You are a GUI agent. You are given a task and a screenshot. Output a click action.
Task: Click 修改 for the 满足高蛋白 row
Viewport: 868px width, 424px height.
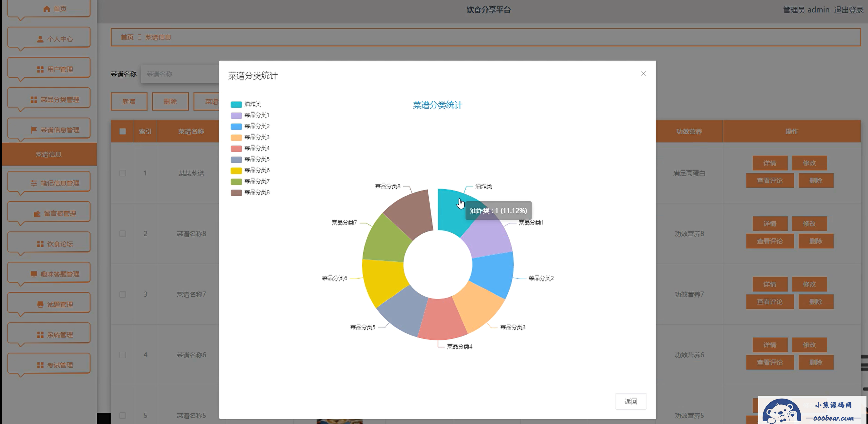tap(809, 163)
